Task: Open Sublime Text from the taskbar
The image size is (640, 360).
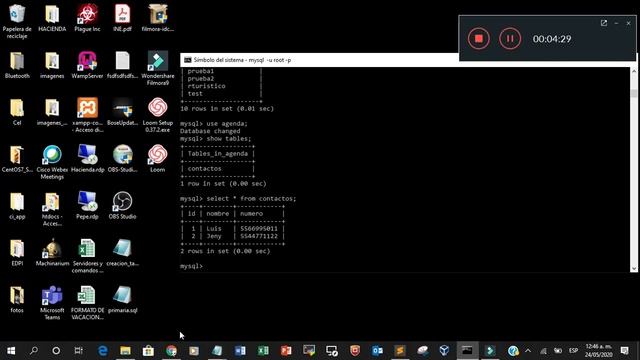Action: pos(400,351)
